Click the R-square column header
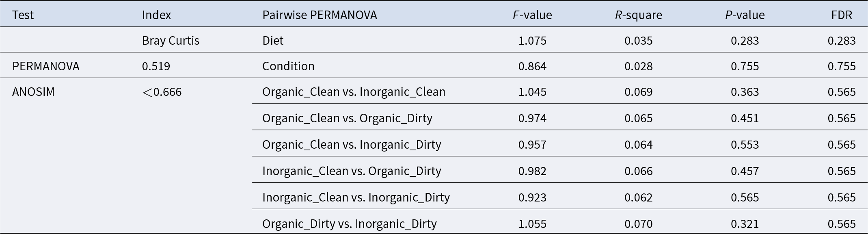The height and width of the screenshot is (234, 868). pyautogui.click(x=638, y=15)
